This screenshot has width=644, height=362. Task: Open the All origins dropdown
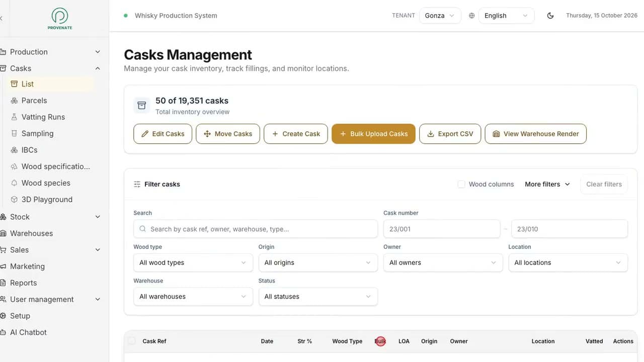pyautogui.click(x=318, y=262)
